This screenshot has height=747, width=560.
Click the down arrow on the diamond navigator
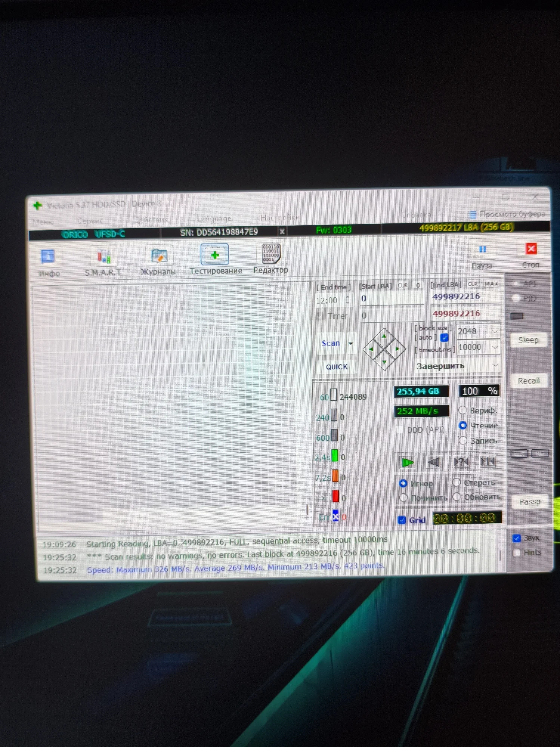click(384, 362)
